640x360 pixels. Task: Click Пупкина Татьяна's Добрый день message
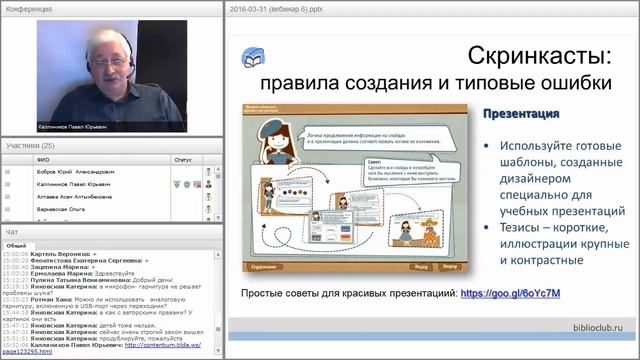[x=88, y=280]
